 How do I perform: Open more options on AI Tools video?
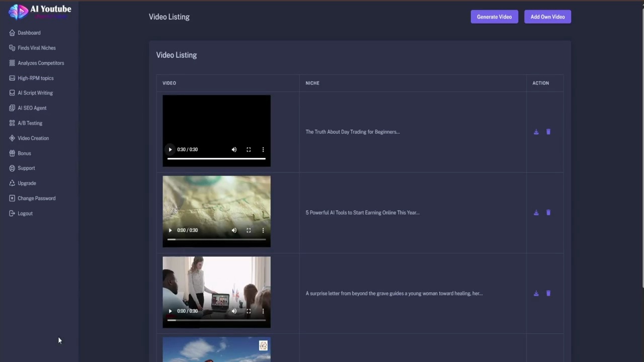click(263, 230)
